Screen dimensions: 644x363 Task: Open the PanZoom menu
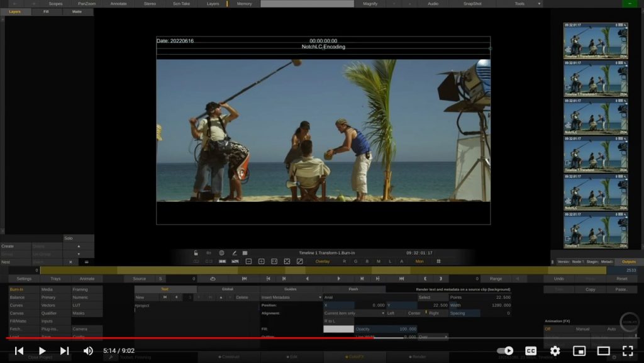tap(87, 4)
